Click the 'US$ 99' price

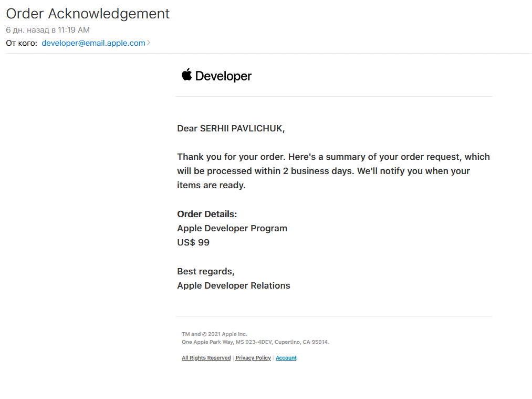coord(193,242)
